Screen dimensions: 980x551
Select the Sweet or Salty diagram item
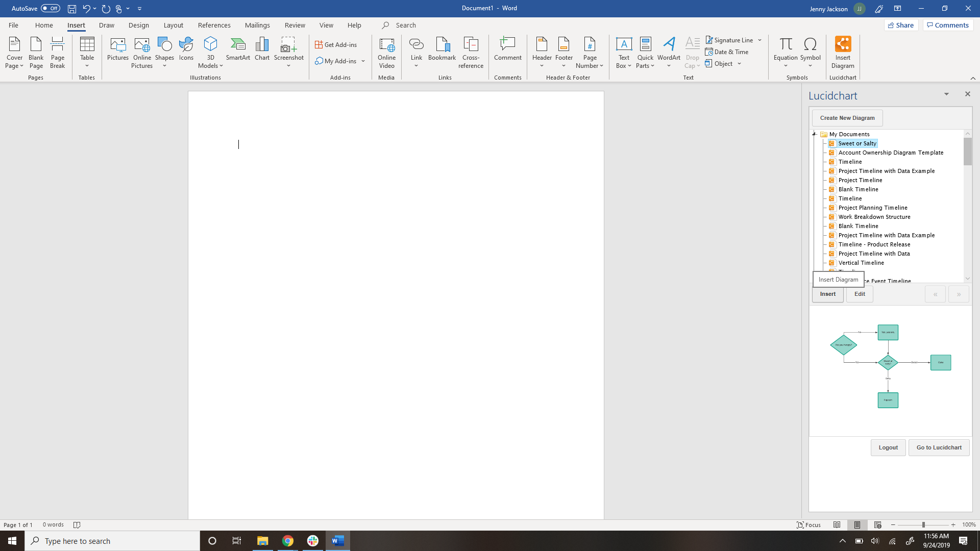(857, 143)
